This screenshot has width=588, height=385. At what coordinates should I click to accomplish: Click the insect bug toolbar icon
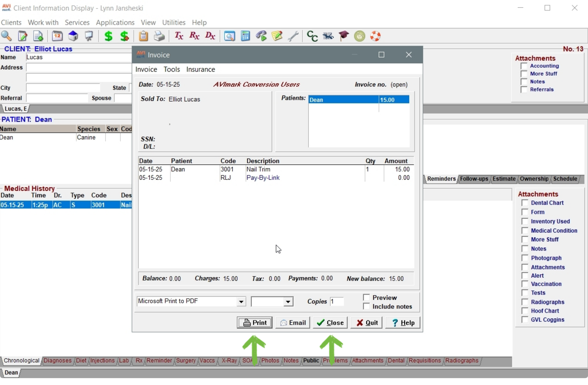point(328,36)
